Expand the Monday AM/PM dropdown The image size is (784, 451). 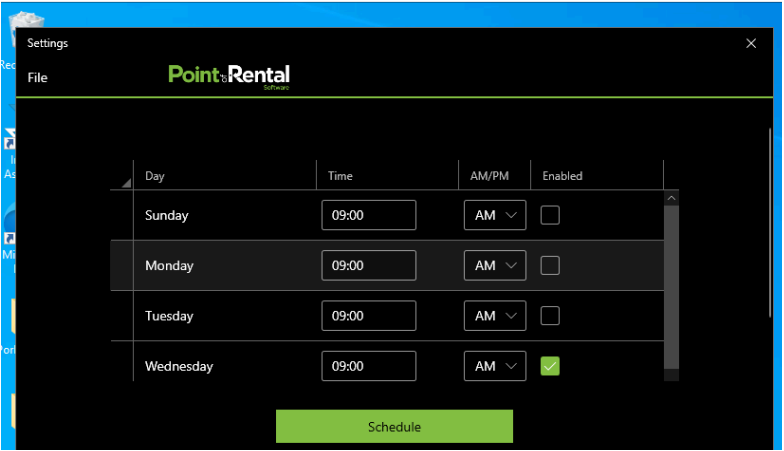(495, 266)
